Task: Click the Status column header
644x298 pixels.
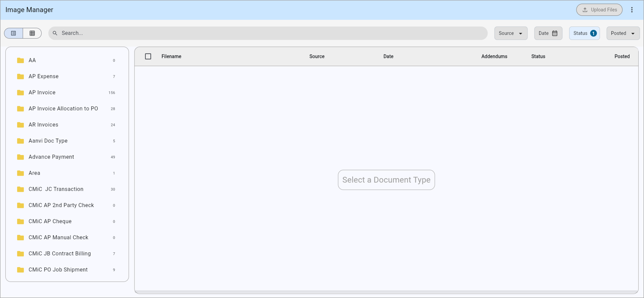Action: click(x=538, y=56)
